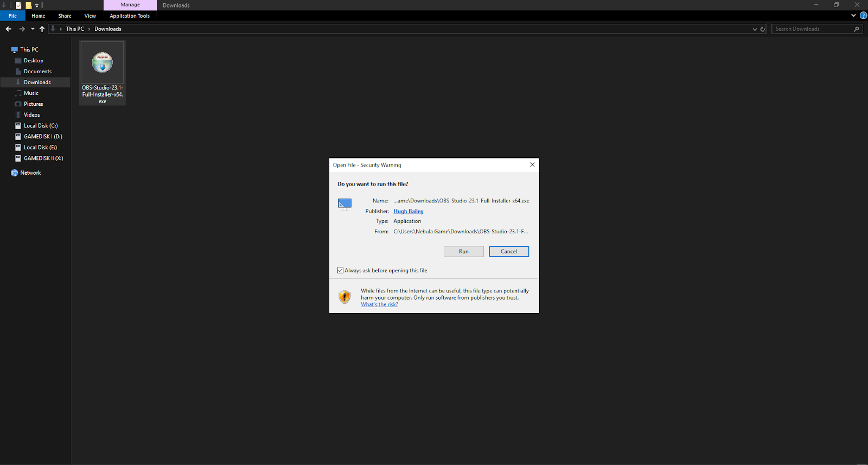The height and width of the screenshot is (465, 868).
Task: Switch to the Share ribbon tab
Action: 65,16
